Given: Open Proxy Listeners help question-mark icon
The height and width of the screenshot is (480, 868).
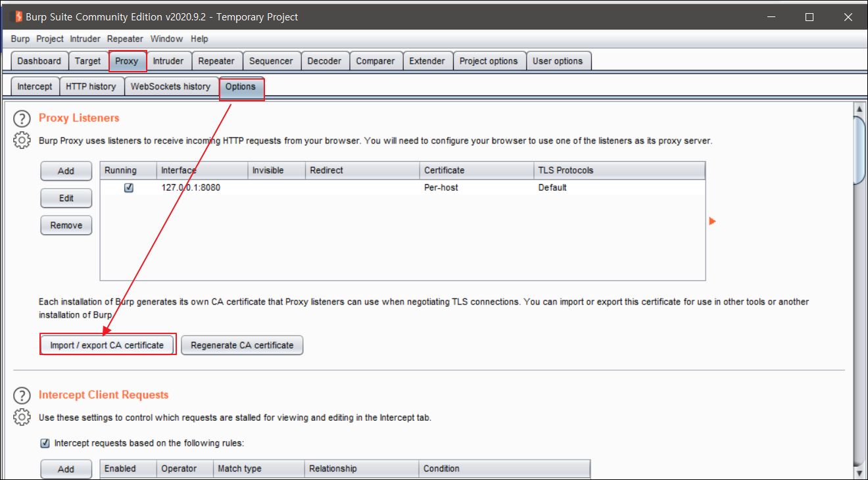Looking at the screenshot, I should pyautogui.click(x=22, y=119).
